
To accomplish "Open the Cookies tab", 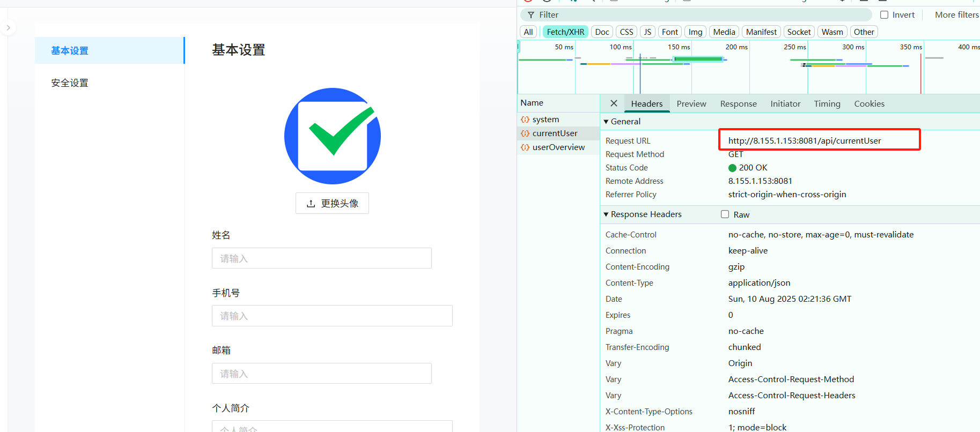I will 869,103.
